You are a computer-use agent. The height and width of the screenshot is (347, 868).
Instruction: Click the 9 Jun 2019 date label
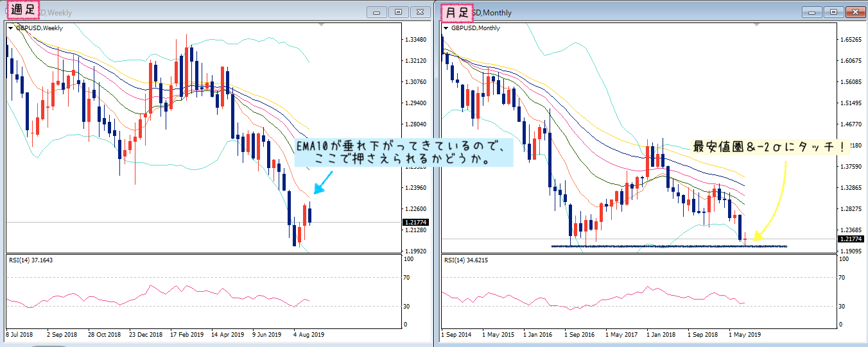[267, 335]
